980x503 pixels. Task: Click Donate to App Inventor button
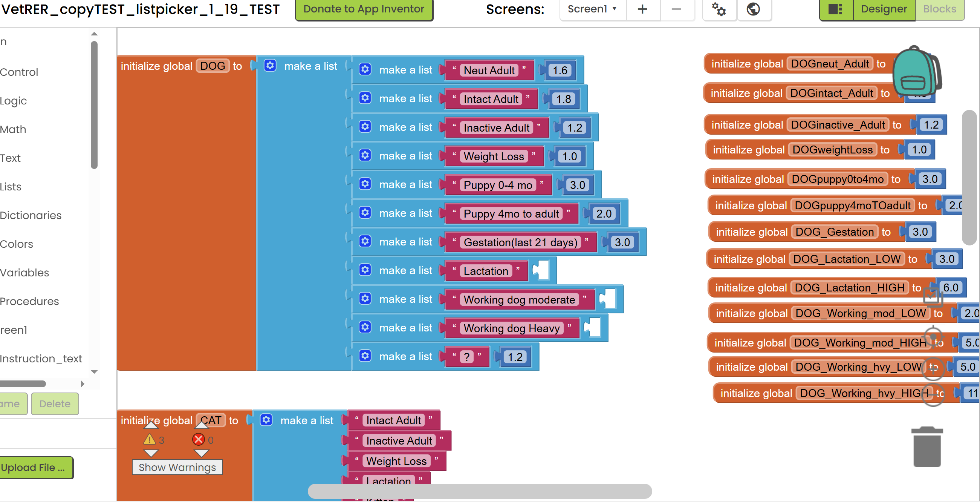coord(363,9)
